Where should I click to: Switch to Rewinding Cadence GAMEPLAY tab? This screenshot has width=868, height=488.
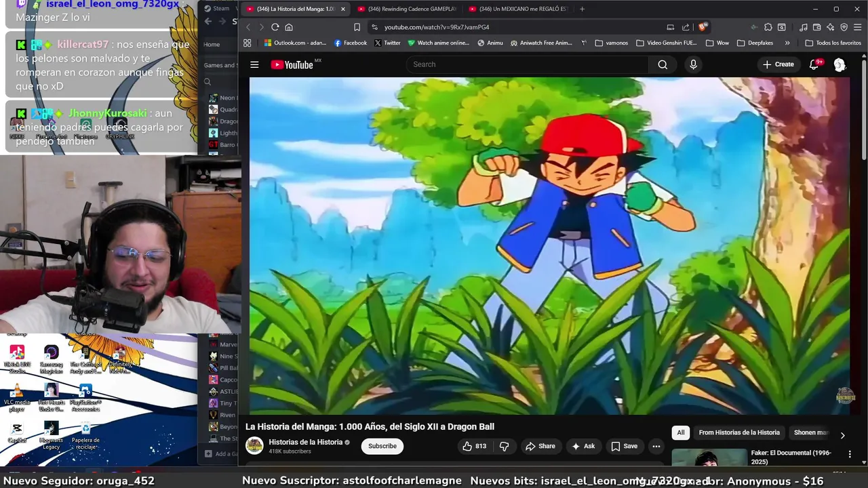click(407, 9)
